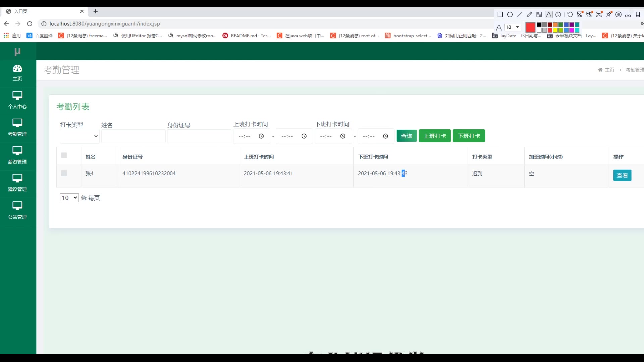Open the layDate bookmark
This screenshot has width=644, height=362.
(x=517, y=36)
